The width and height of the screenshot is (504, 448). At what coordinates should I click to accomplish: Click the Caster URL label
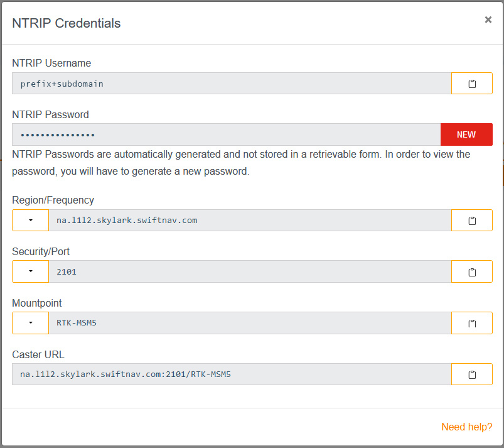[38, 354]
